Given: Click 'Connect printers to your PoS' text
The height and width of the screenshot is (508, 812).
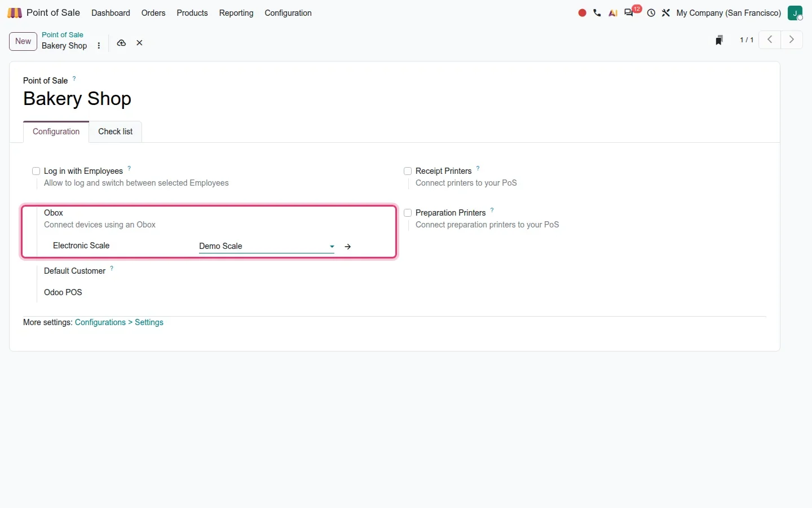Looking at the screenshot, I should click(x=466, y=183).
